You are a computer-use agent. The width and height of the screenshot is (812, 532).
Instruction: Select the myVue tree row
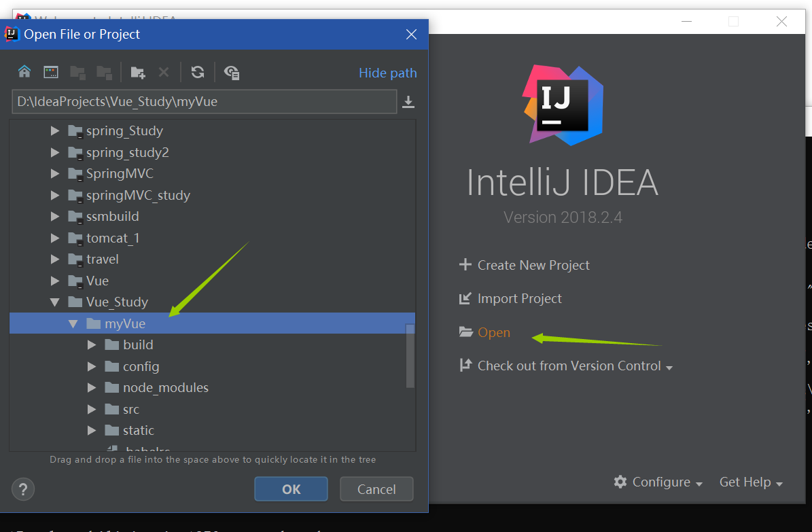(x=212, y=323)
